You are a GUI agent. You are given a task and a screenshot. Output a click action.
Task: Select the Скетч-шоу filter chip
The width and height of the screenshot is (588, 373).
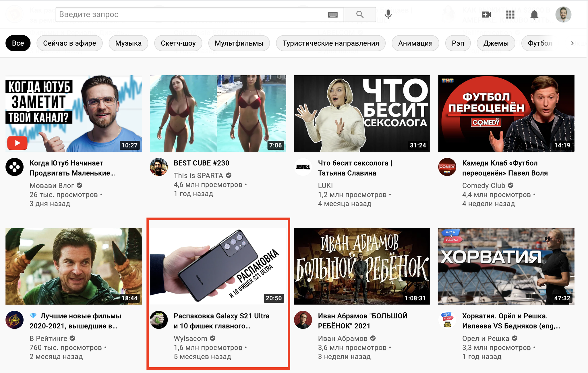point(178,43)
